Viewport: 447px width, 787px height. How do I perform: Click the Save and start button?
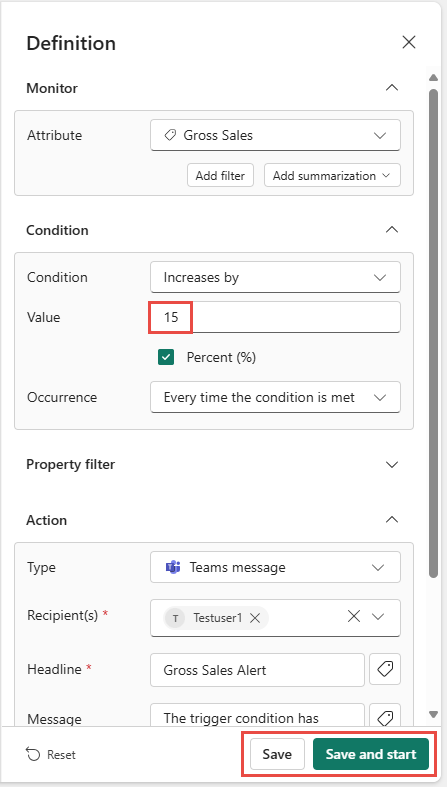pyautogui.click(x=371, y=754)
